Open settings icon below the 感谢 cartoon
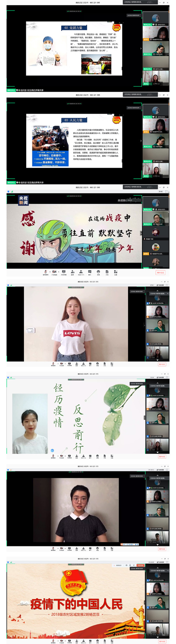Viewport: 176px width, 644px height. tap(116, 272)
